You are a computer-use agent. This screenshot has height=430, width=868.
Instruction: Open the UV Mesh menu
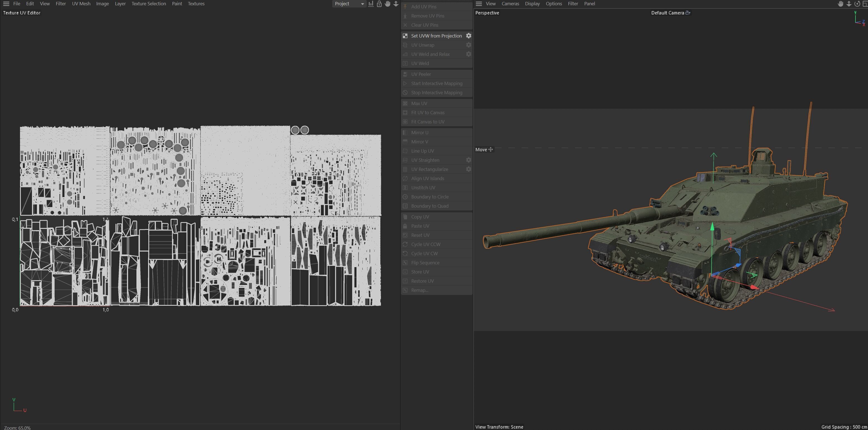coord(81,4)
